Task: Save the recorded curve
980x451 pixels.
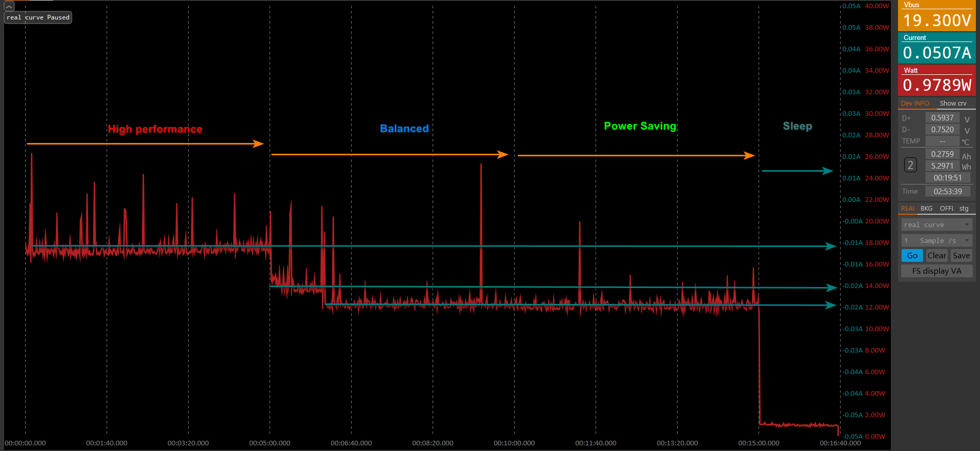Action: tap(961, 256)
